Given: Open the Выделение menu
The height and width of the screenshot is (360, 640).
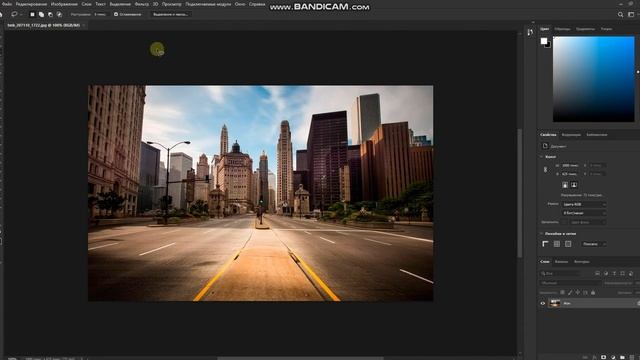Looking at the screenshot, I should point(120,4).
